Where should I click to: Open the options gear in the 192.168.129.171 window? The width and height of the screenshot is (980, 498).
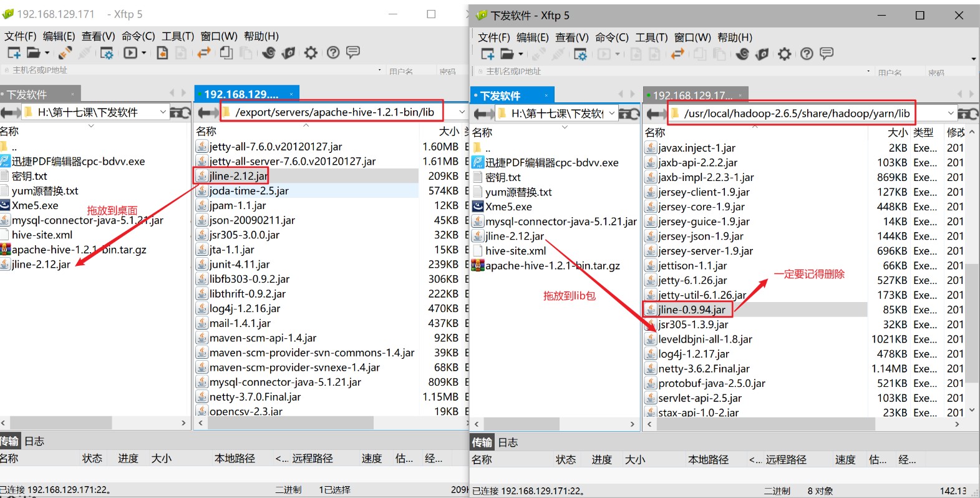click(311, 53)
